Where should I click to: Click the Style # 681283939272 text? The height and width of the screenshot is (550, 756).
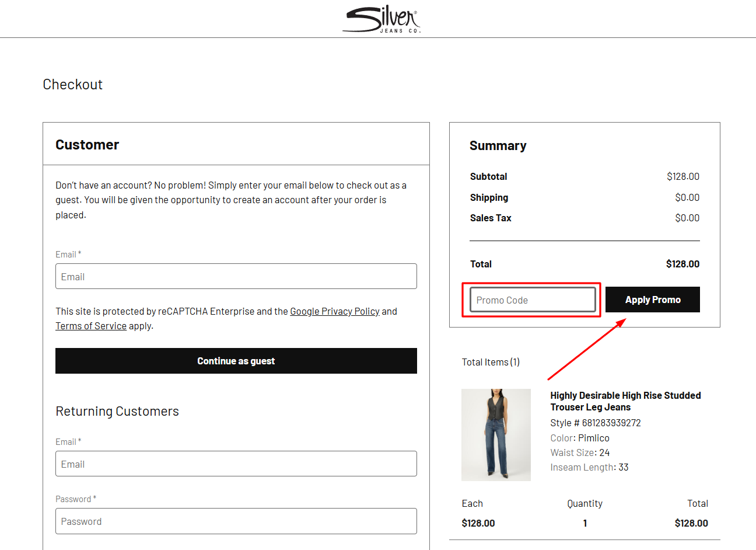[x=595, y=423]
